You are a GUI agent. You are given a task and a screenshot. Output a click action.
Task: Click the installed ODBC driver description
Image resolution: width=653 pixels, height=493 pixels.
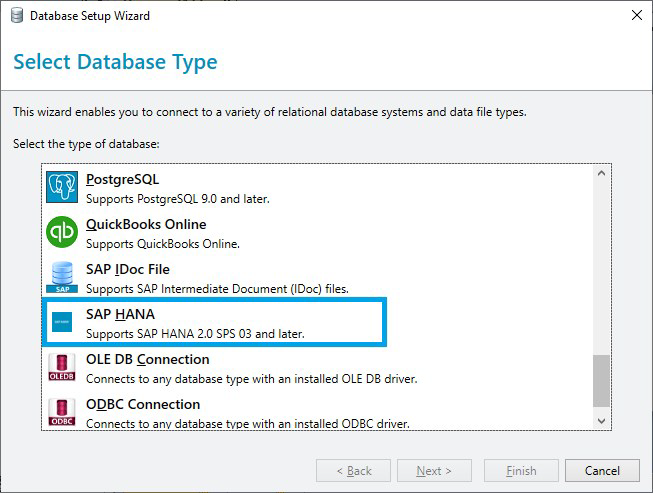click(248, 424)
